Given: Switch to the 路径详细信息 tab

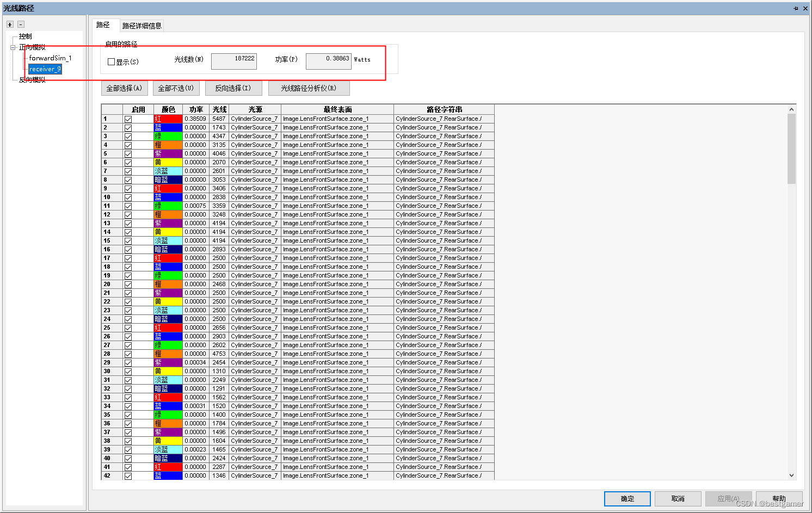Looking at the screenshot, I should (x=141, y=25).
